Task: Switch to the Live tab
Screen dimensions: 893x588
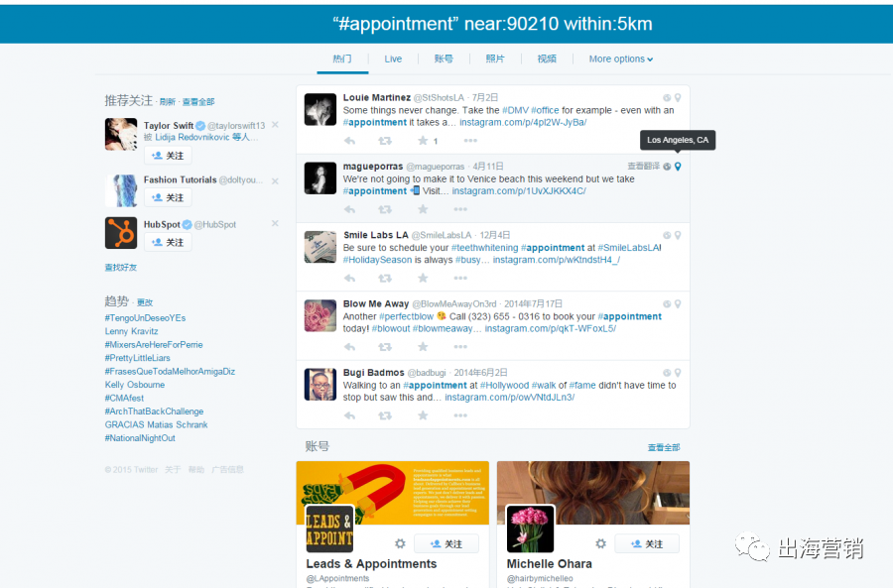Action: tap(393, 59)
